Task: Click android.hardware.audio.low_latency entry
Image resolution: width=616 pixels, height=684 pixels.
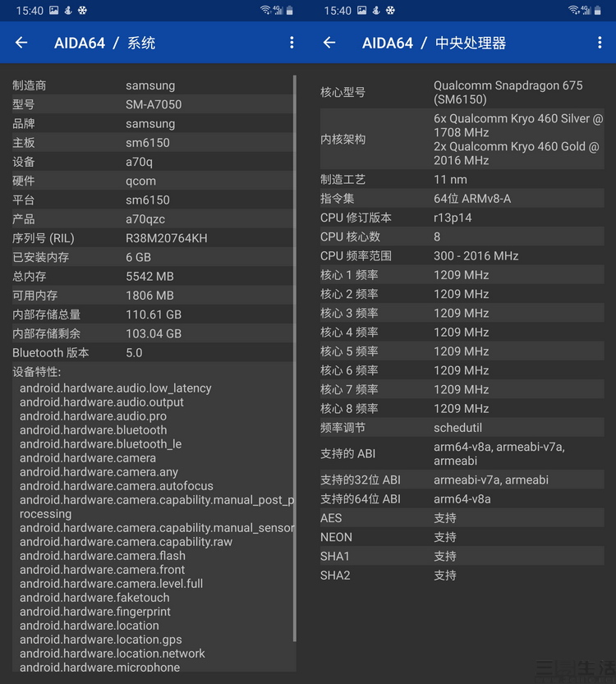Action: click(116, 388)
